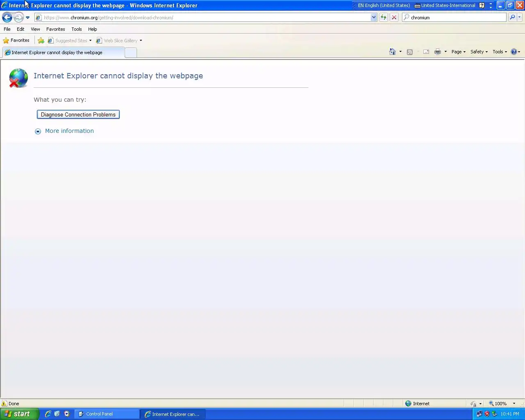This screenshot has width=525, height=420.
Task: Open the Help menu
Action: [x=93, y=29]
